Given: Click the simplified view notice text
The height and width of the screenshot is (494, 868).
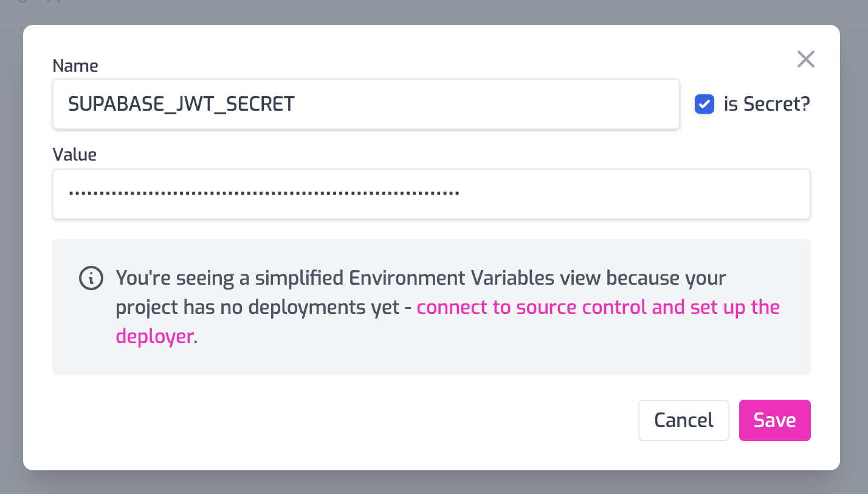Looking at the screenshot, I should (x=421, y=278).
